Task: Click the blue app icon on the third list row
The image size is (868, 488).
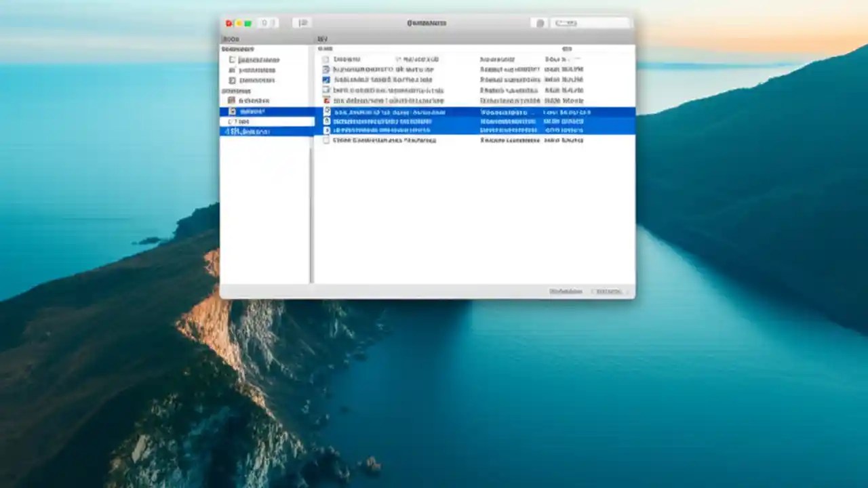Action: 325,80
